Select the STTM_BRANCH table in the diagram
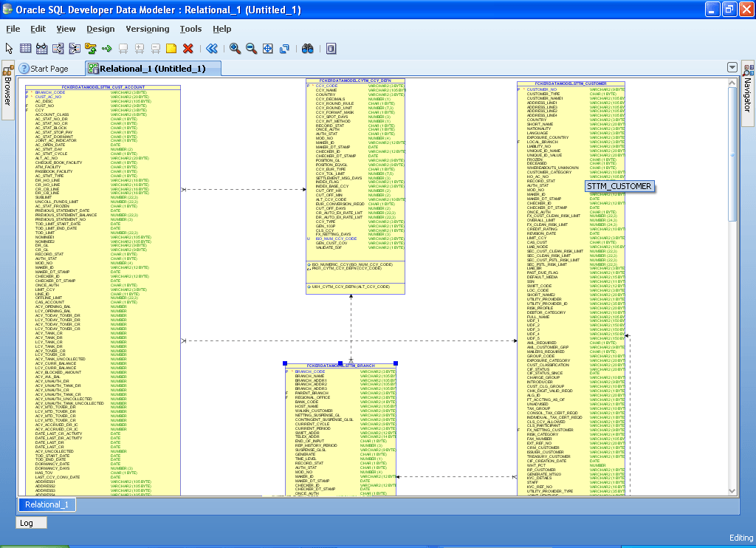756x548 pixels. pos(338,365)
